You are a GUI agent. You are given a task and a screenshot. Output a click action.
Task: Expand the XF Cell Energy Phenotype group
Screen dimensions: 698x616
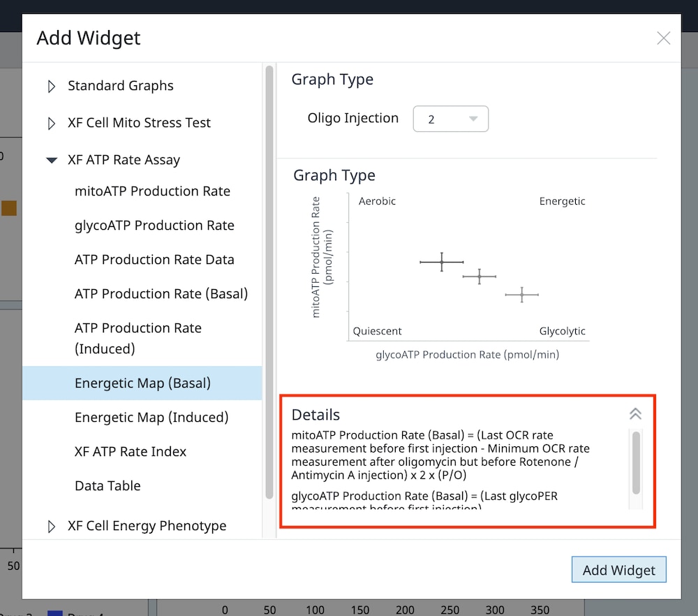(51, 527)
